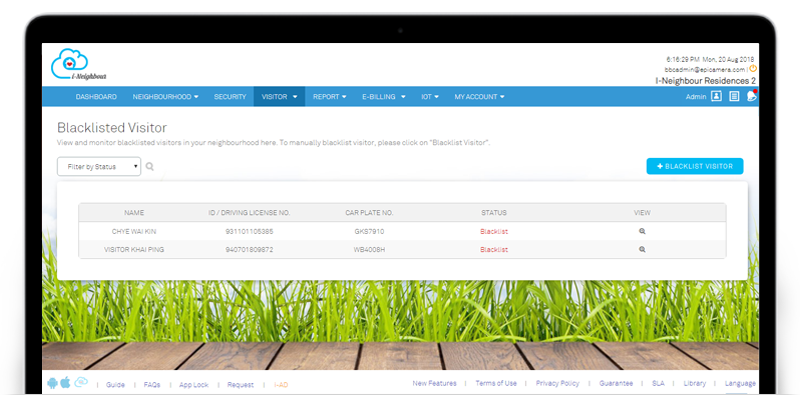This screenshot has width=800, height=395.
Task: Click the Admin label in navbar
Action: coord(696,96)
